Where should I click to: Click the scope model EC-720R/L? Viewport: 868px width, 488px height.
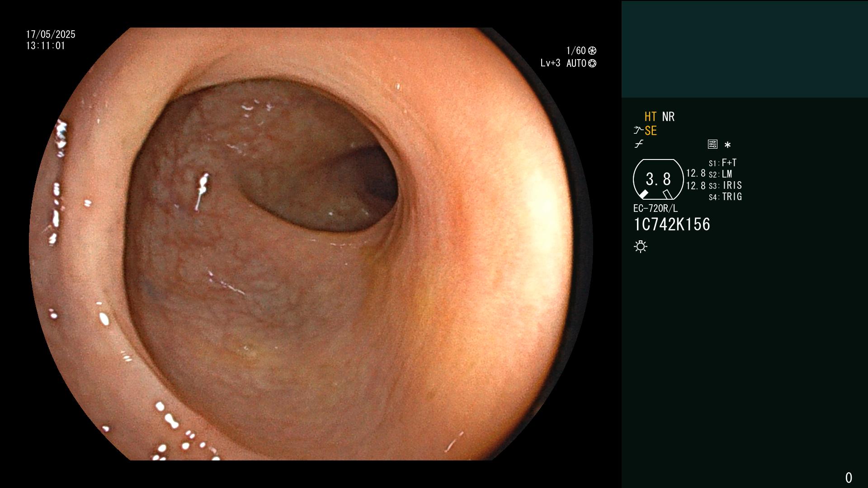coord(656,208)
